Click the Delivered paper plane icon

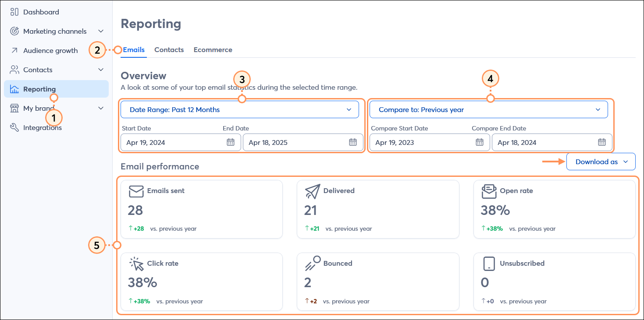click(313, 191)
